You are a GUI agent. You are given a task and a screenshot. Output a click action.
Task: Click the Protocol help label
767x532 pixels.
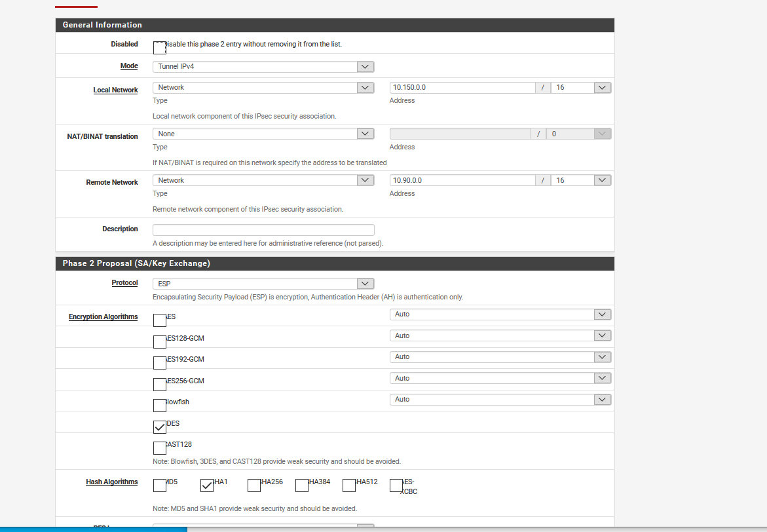[124, 282]
